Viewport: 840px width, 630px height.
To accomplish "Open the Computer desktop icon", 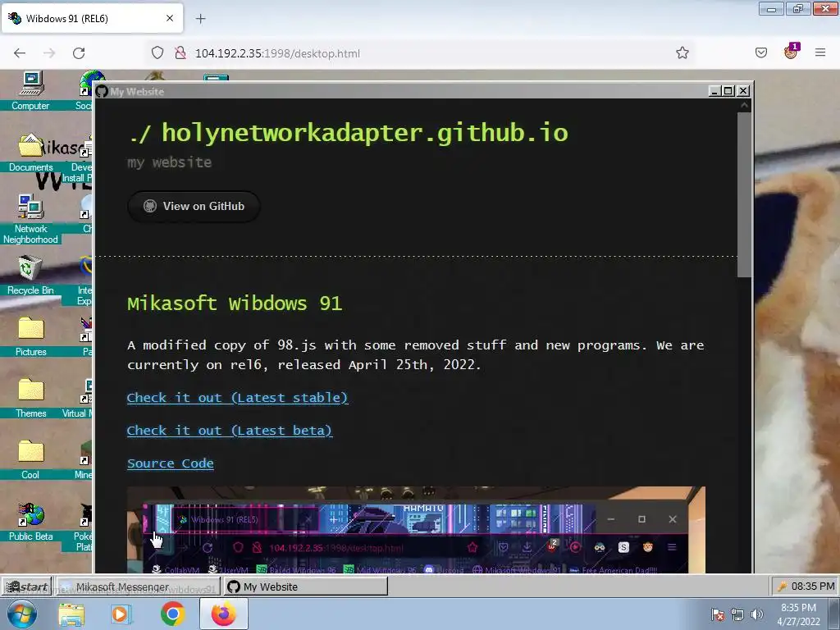I will (30, 90).
